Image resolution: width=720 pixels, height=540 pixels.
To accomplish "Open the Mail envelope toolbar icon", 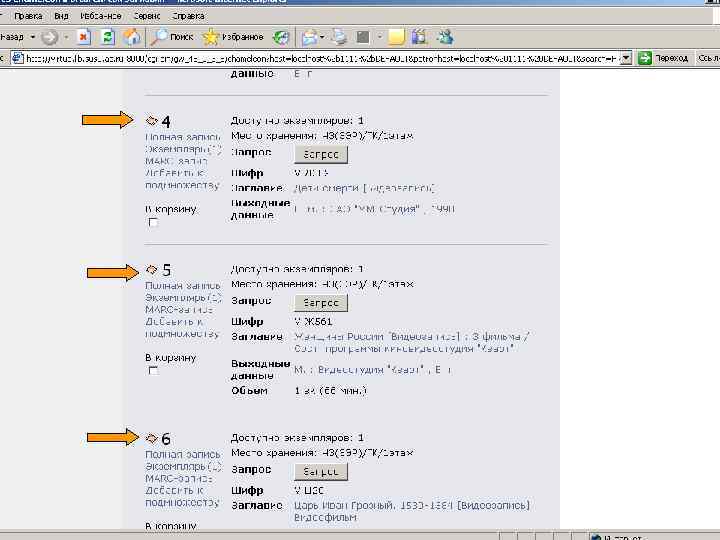I will (309, 37).
